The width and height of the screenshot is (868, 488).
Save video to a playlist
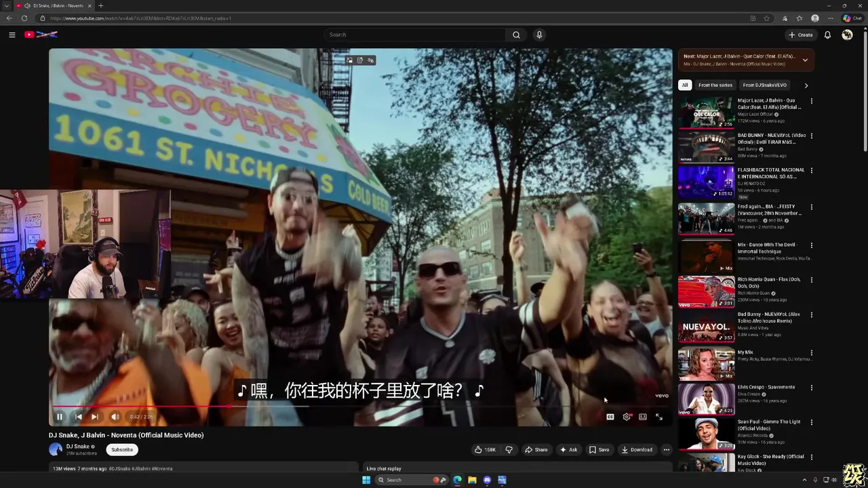coord(599,449)
